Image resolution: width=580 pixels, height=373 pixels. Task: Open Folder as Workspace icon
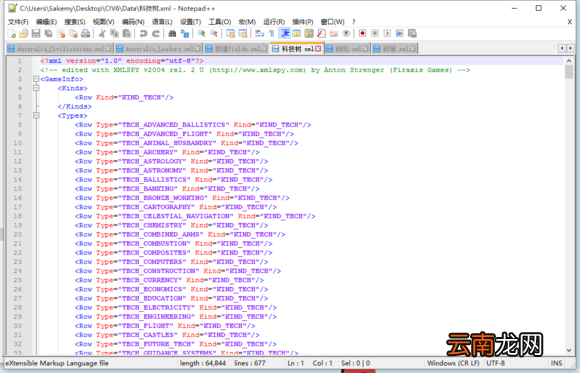[334, 34]
